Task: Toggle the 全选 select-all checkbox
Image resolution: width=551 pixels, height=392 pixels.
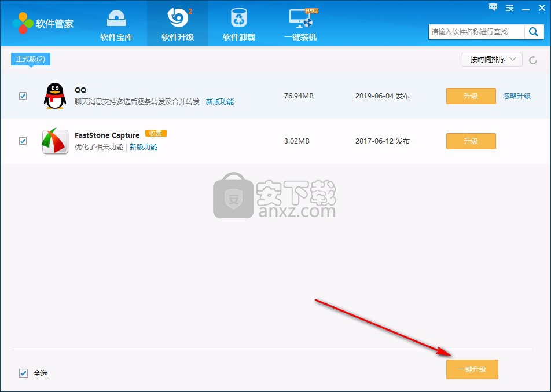Action: click(23, 373)
